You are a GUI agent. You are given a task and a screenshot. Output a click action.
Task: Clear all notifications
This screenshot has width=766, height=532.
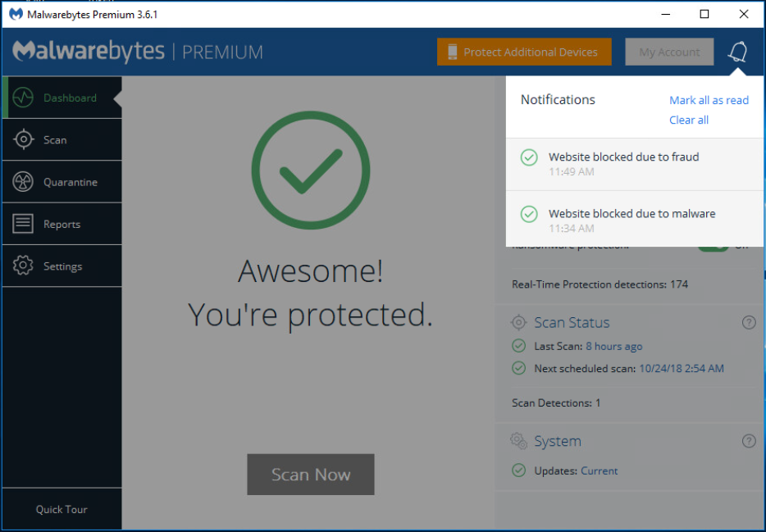coord(689,120)
